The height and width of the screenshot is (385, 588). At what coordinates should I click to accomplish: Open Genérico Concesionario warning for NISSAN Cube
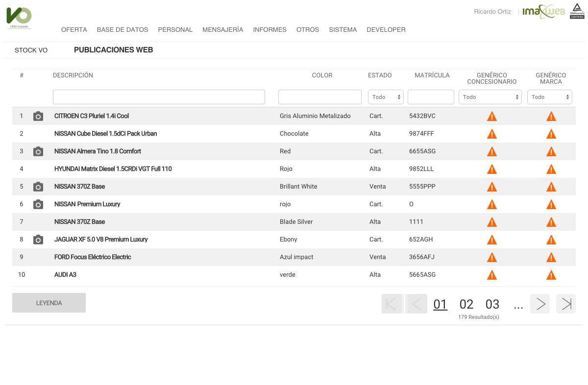[x=492, y=134]
